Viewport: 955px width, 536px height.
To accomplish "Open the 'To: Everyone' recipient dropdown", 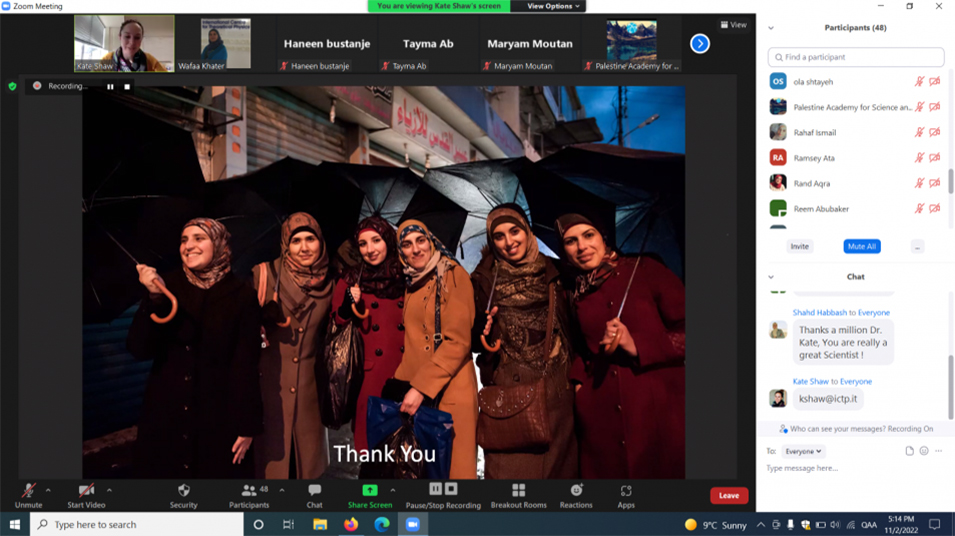I will [803, 451].
